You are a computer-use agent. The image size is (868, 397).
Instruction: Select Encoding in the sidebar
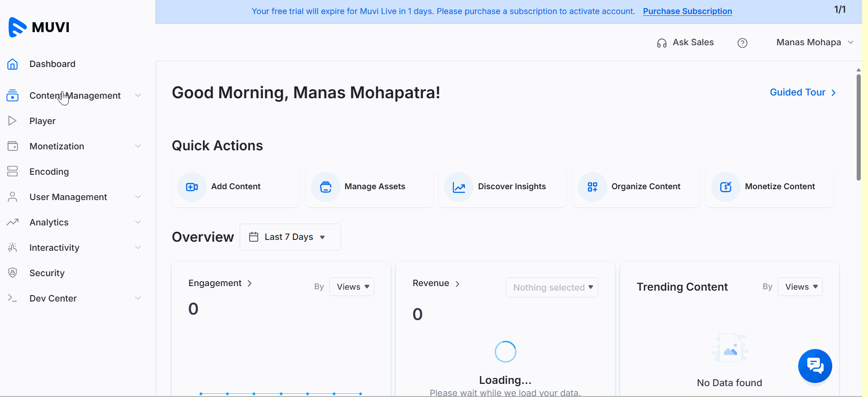49,172
